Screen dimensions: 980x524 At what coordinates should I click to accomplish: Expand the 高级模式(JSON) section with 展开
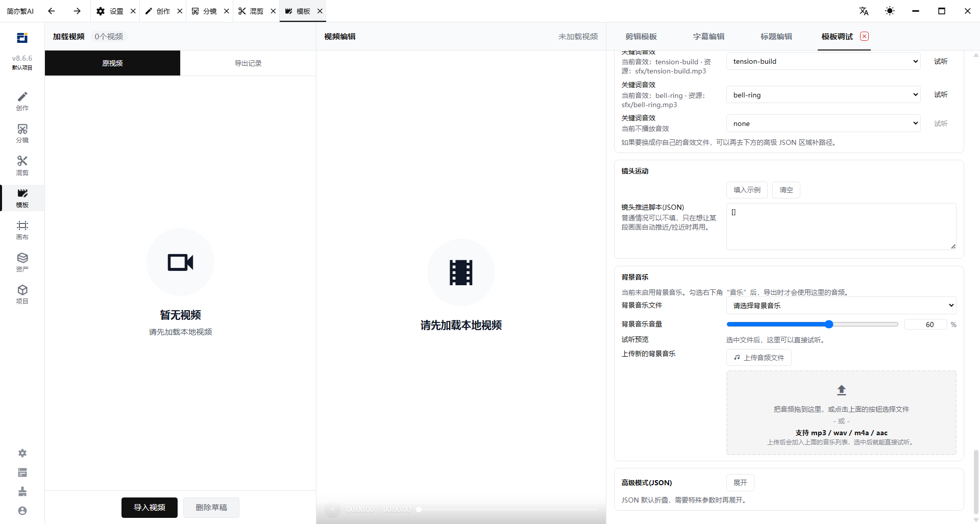point(740,483)
